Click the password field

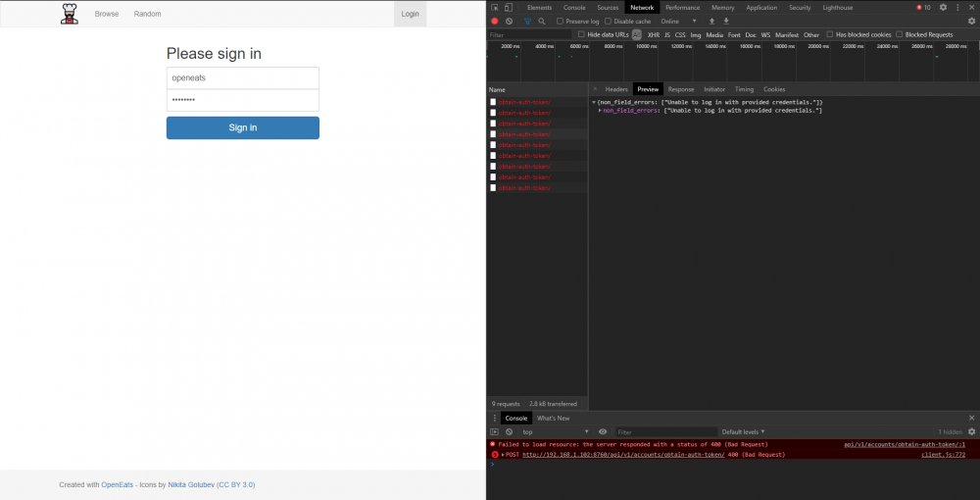pos(242,100)
